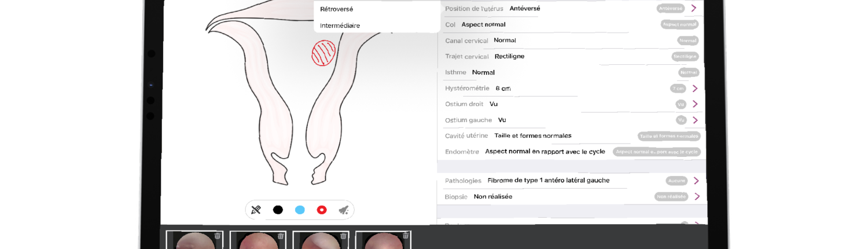
Task: Expand the 'Biopsie' row chevron
Action: 697,196
